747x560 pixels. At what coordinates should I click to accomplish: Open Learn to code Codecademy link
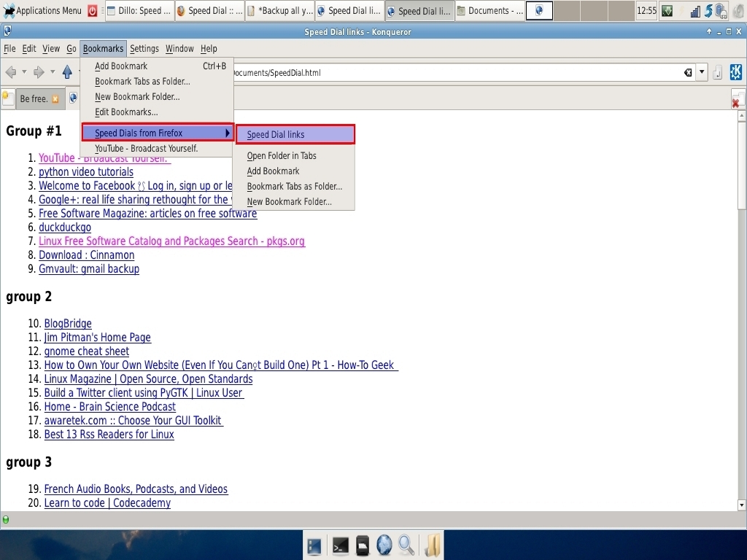(107, 502)
